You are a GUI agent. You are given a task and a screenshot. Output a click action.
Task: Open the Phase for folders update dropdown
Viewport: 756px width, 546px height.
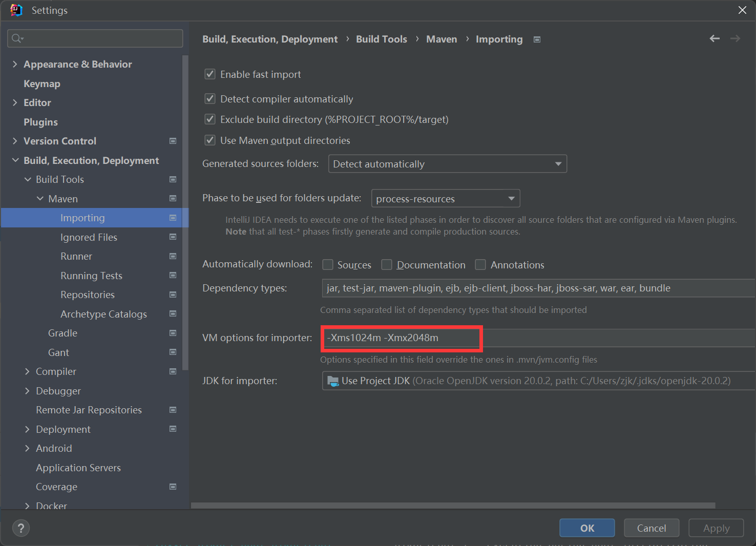click(445, 199)
